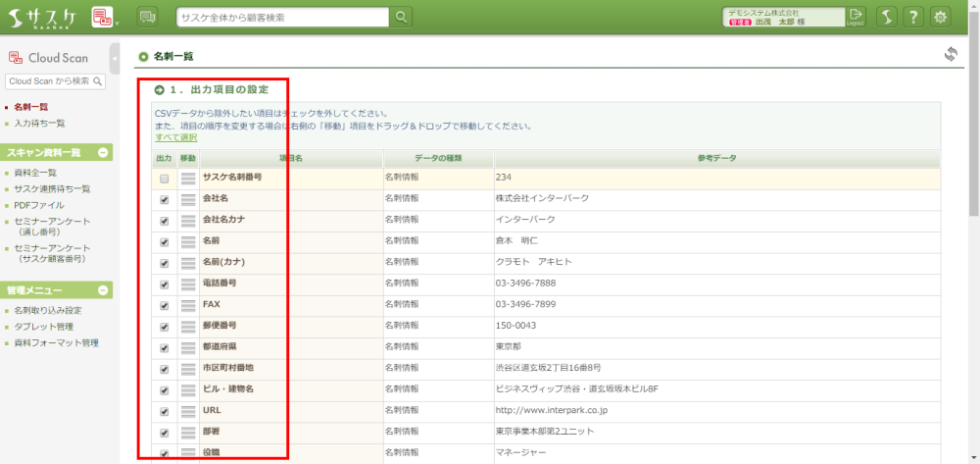
Task: Open 入力待ち一覧 in the sidebar
Action: pyautogui.click(x=39, y=123)
